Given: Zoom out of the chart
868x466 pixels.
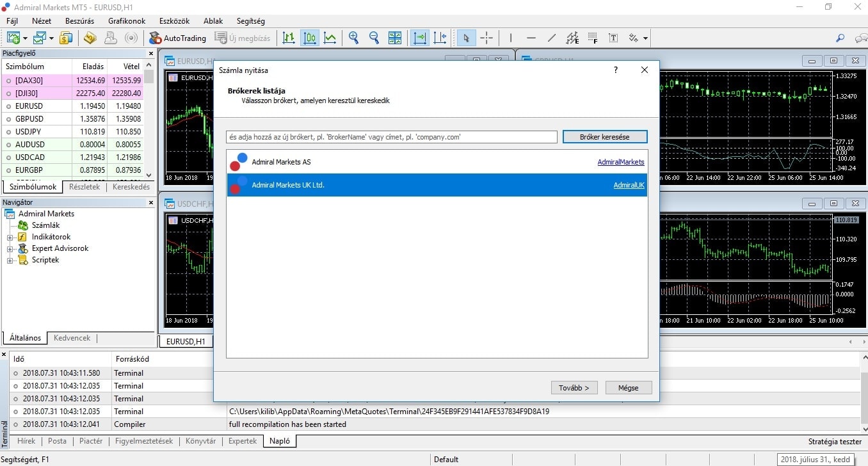Looking at the screenshot, I should (x=374, y=38).
